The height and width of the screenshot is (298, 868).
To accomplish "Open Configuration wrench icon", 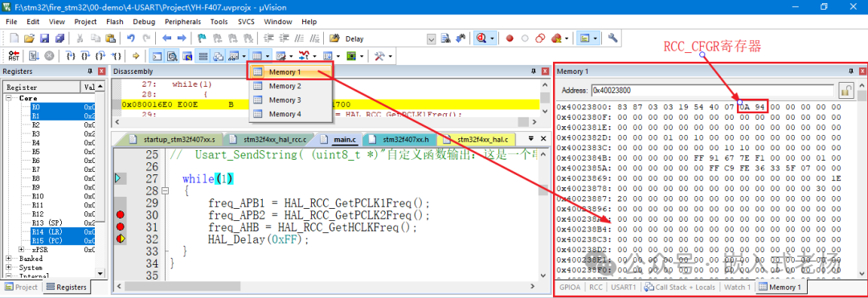I will click(612, 38).
